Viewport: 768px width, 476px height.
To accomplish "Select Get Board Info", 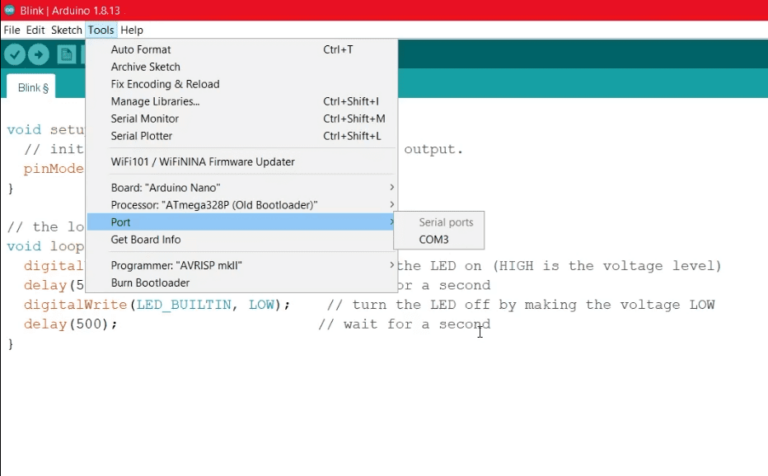I will 242,239.
